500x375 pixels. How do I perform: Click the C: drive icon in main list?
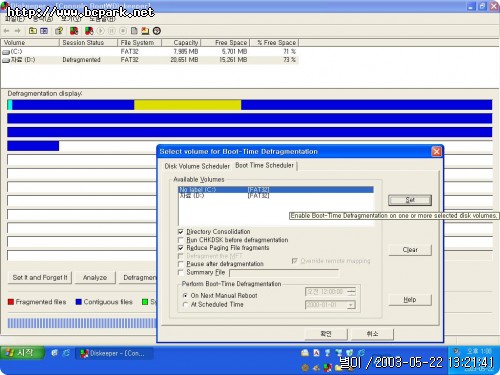(x=6, y=52)
